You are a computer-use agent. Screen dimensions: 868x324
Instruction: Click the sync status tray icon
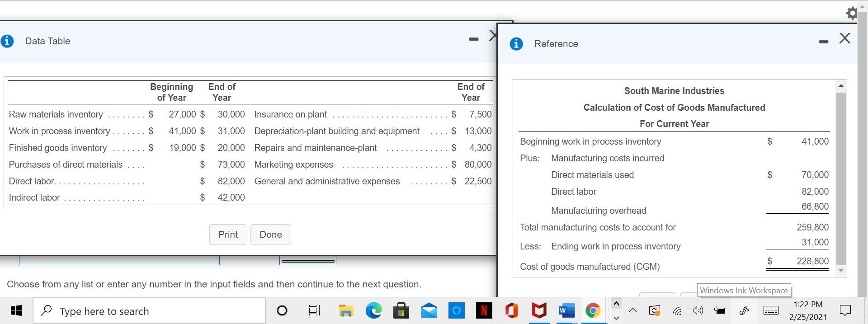tap(655, 310)
